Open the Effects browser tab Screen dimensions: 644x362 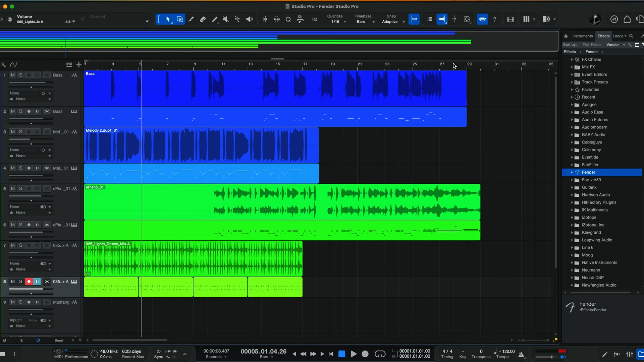click(603, 36)
